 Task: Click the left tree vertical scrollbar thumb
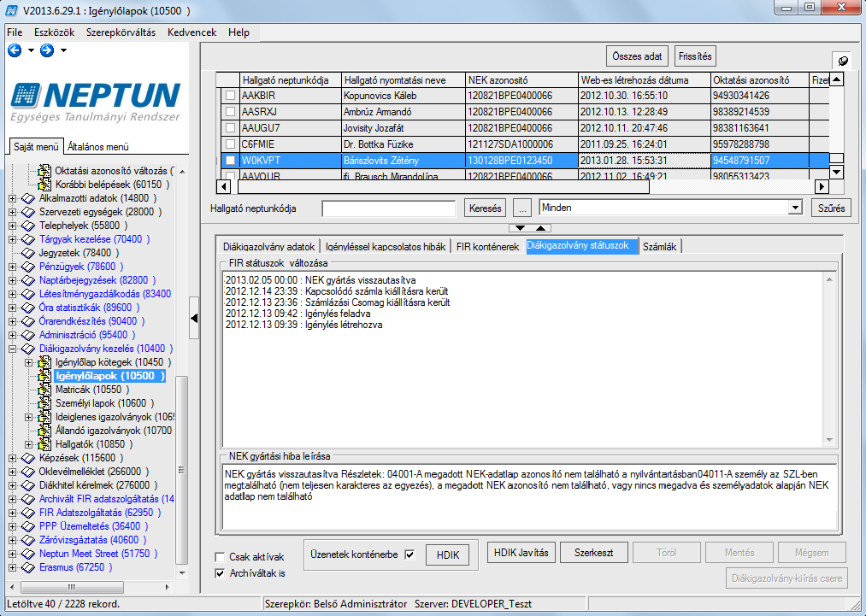pos(181,471)
